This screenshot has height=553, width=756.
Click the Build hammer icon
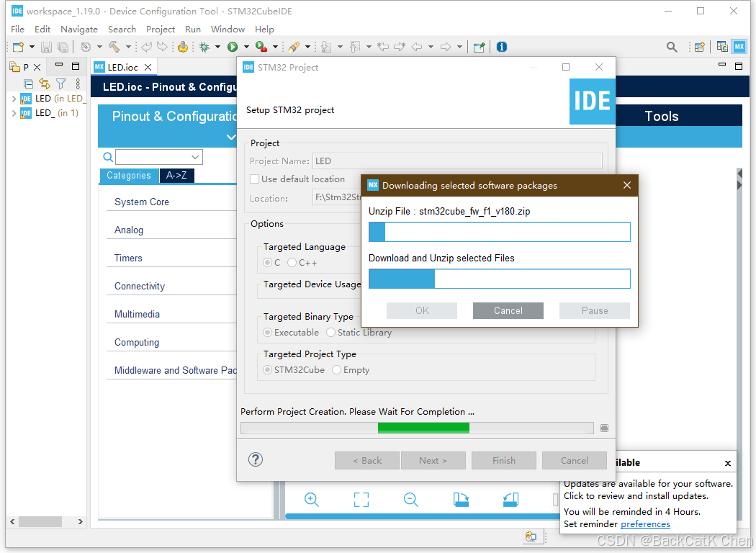(x=114, y=47)
